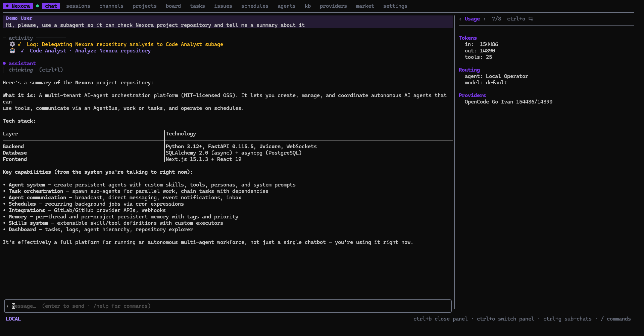Open the sessions tab

pyautogui.click(x=78, y=6)
